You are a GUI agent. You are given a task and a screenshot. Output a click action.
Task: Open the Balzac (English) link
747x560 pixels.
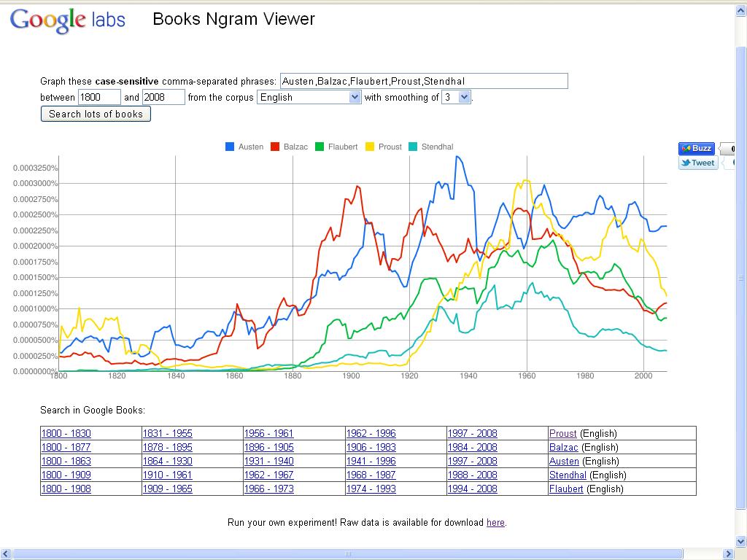pos(564,447)
